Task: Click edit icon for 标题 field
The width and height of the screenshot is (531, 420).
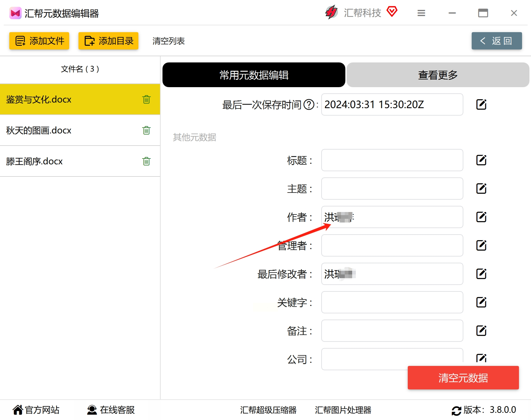Action: coord(481,160)
